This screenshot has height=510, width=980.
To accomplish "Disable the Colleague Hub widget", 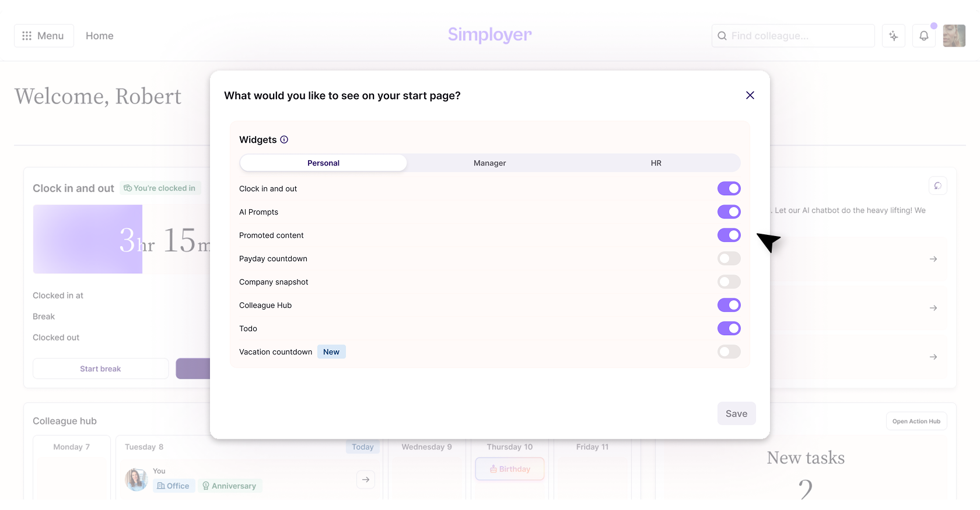I will click(729, 305).
